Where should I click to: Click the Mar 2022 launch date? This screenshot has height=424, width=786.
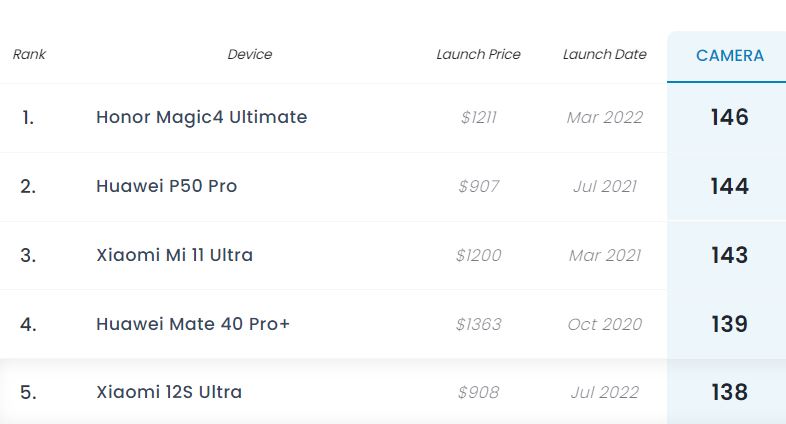pyautogui.click(x=604, y=118)
